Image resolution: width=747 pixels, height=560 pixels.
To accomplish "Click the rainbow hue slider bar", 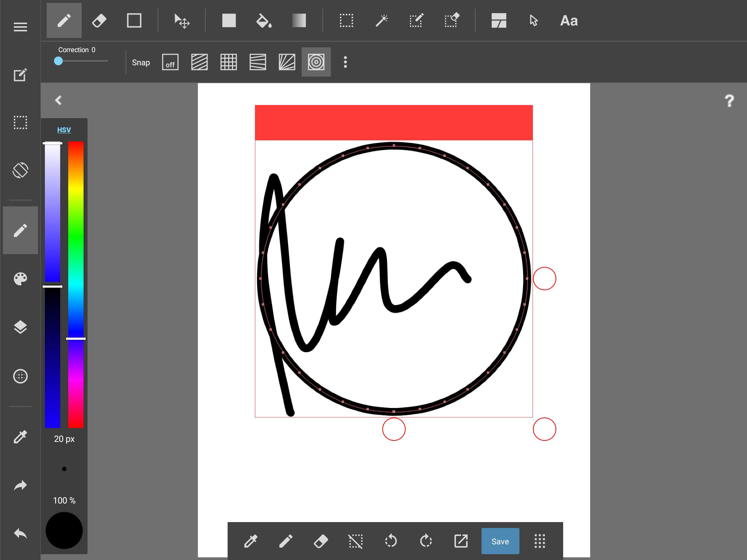I will coord(76,255).
